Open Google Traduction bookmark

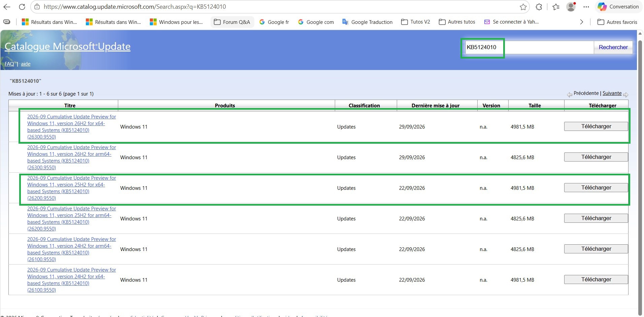[x=367, y=22]
